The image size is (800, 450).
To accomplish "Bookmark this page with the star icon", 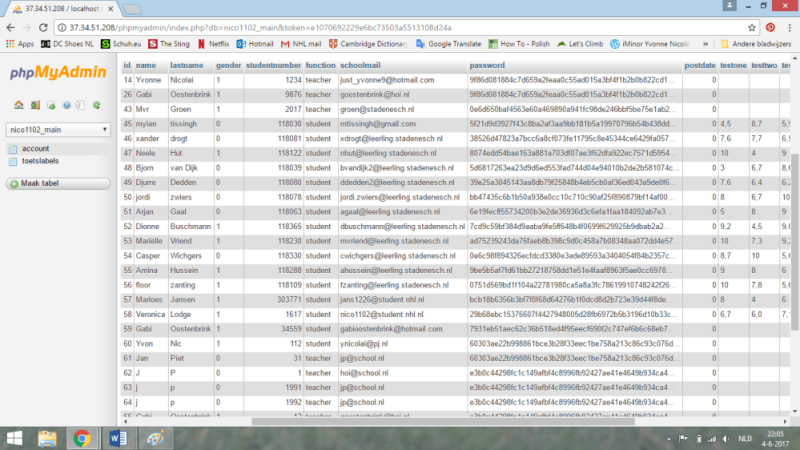I will 752,28.
